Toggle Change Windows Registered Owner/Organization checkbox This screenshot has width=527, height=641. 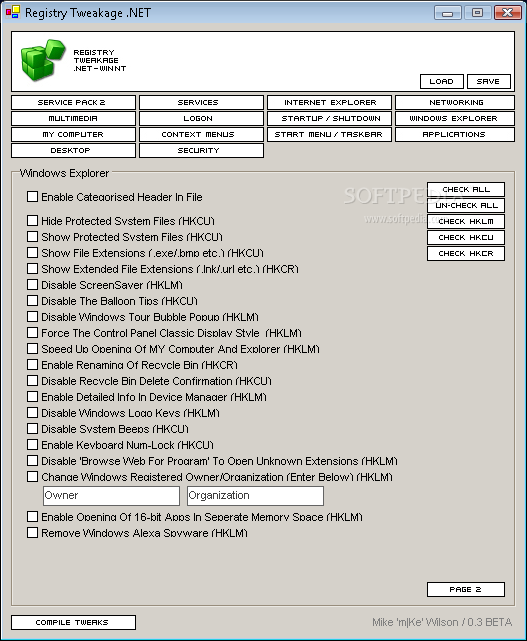tap(32, 477)
